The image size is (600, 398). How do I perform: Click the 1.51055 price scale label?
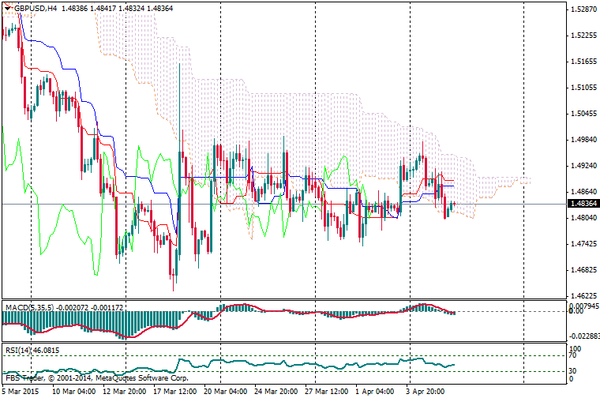pyautogui.click(x=584, y=87)
